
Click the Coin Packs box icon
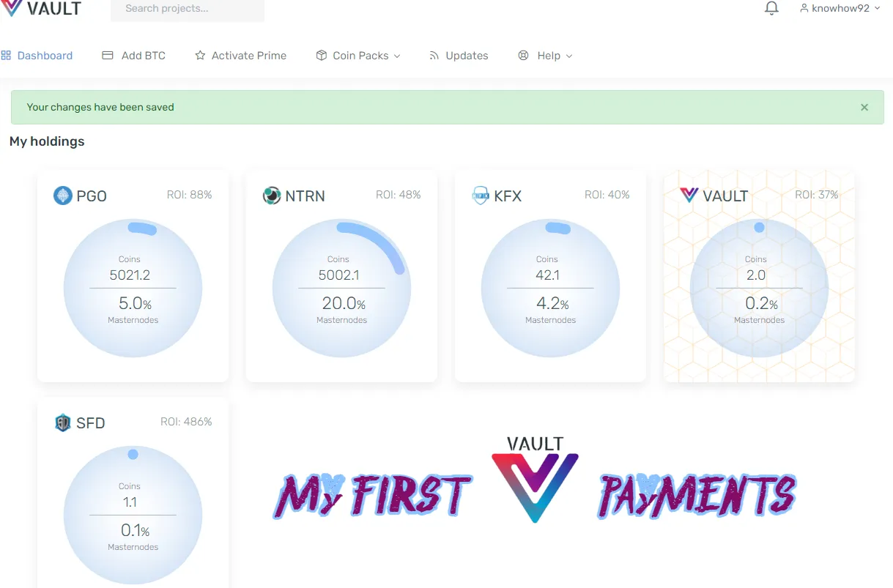(x=321, y=56)
